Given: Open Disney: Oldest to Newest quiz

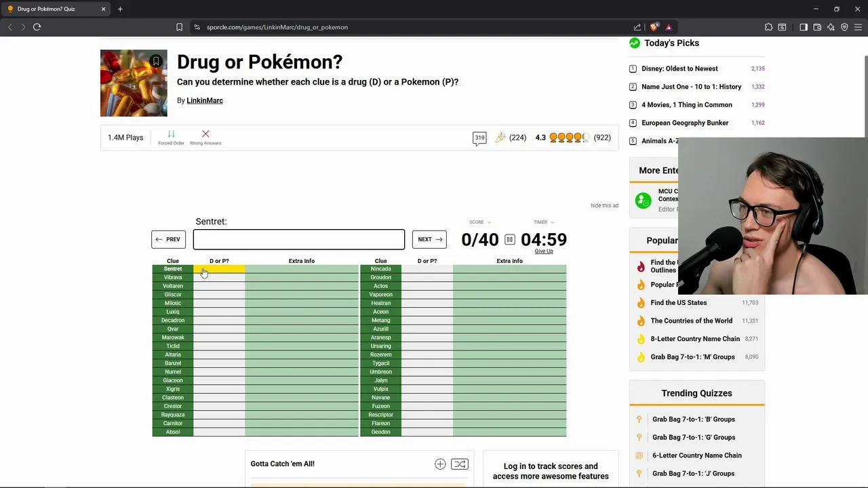Looking at the screenshot, I should point(679,68).
